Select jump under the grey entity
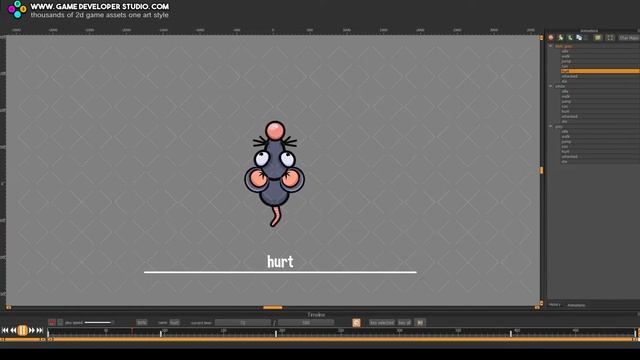This screenshot has height=360, width=640. (600, 141)
